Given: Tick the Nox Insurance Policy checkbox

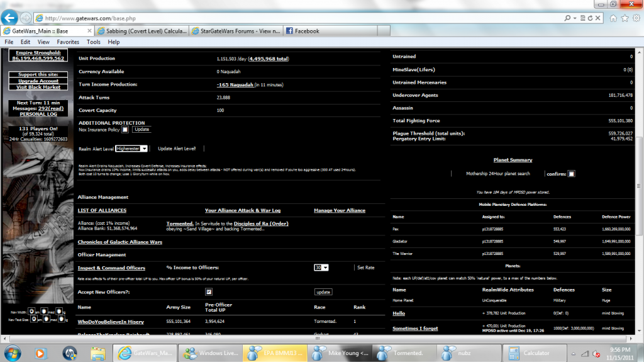Looking at the screenshot, I should 125,129.
